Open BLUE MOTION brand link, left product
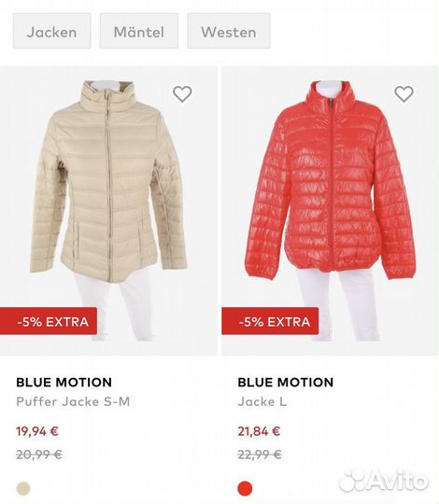 (x=64, y=382)
